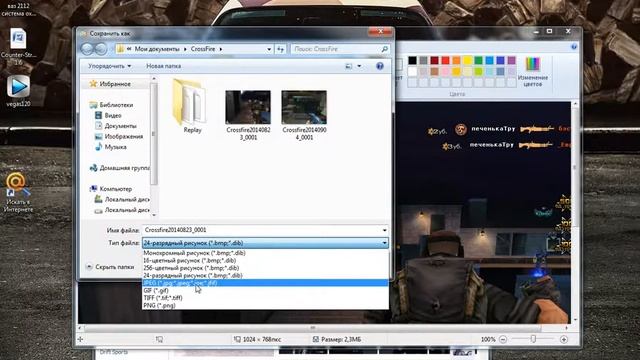This screenshot has height=360, width=640.
Task: Click Paint horizontal scrollbar right arrow
Action: click(x=567, y=328)
